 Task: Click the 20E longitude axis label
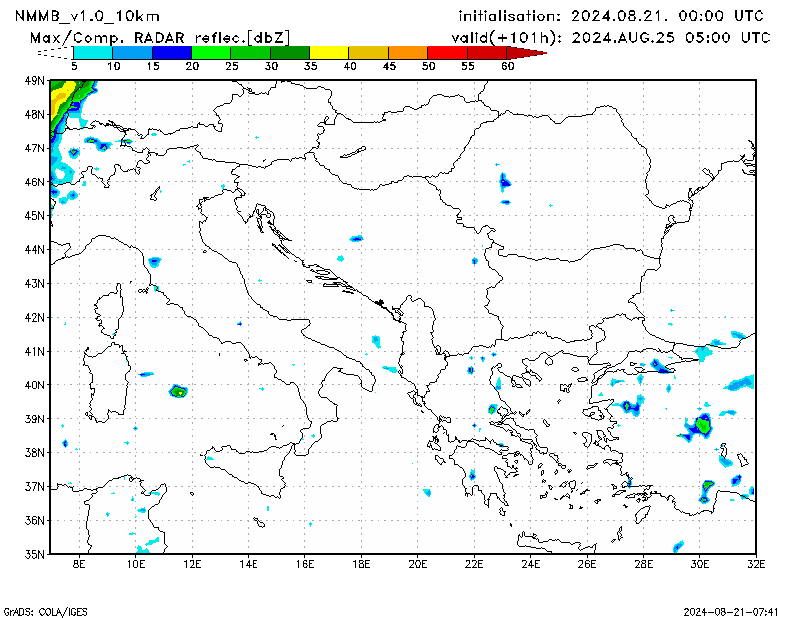coord(418,566)
